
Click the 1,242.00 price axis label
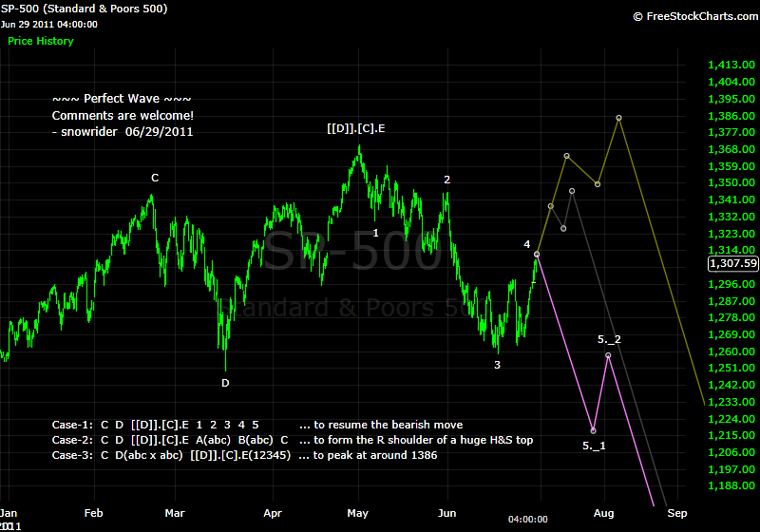point(731,385)
